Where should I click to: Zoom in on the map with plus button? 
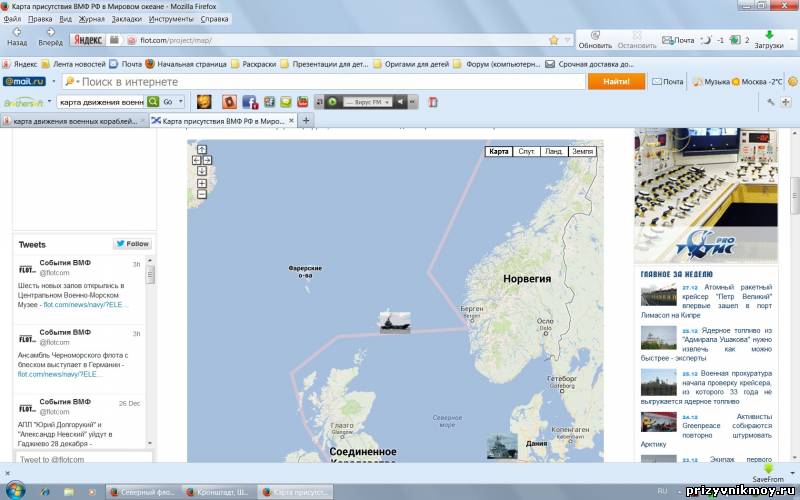coord(202,183)
